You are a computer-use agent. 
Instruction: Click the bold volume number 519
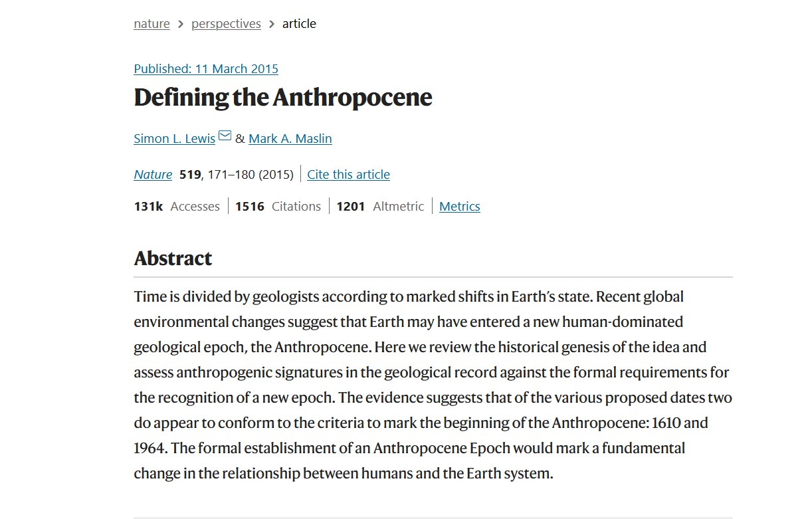click(x=190, y=175)
